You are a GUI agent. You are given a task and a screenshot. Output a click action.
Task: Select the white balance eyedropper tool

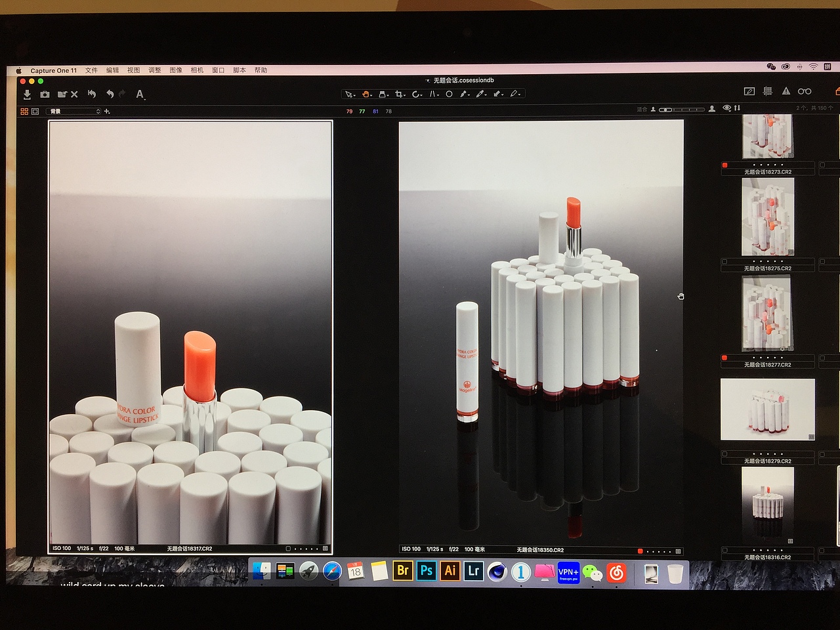pos(481,94)
